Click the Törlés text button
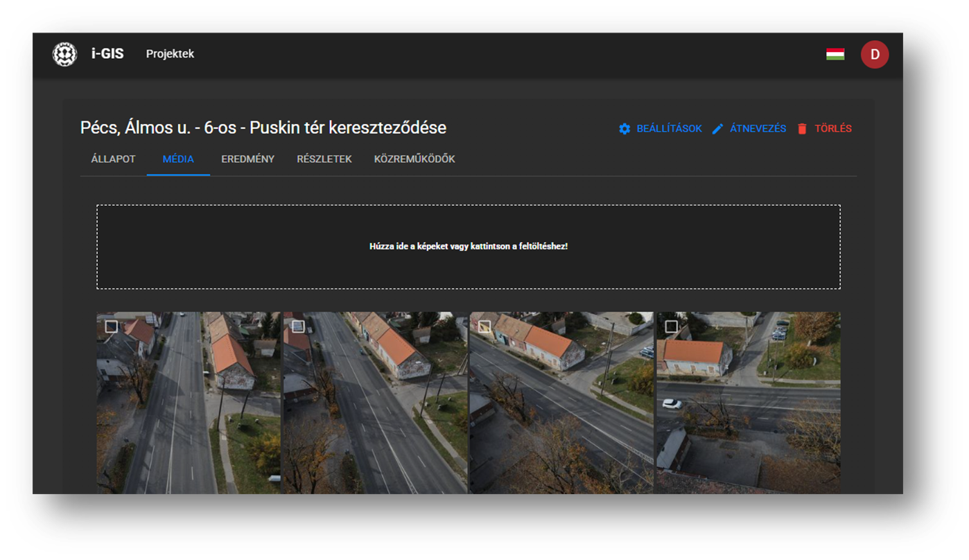The image size is (969, 560). [x=832, y=129]
